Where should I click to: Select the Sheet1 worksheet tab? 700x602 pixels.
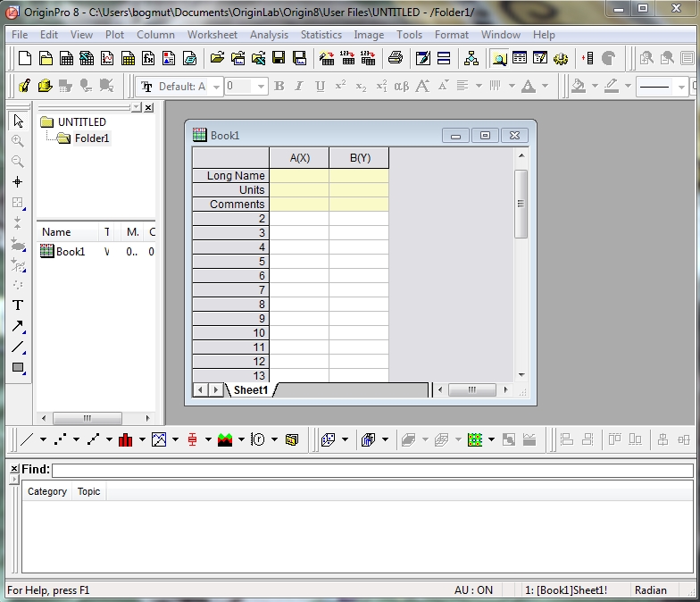[250, 390]
